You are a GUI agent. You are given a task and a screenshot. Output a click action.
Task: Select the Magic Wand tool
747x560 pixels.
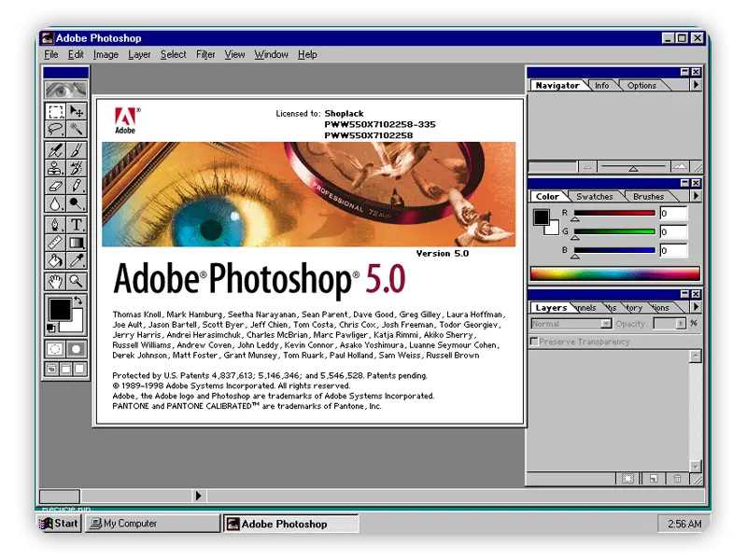77,129
